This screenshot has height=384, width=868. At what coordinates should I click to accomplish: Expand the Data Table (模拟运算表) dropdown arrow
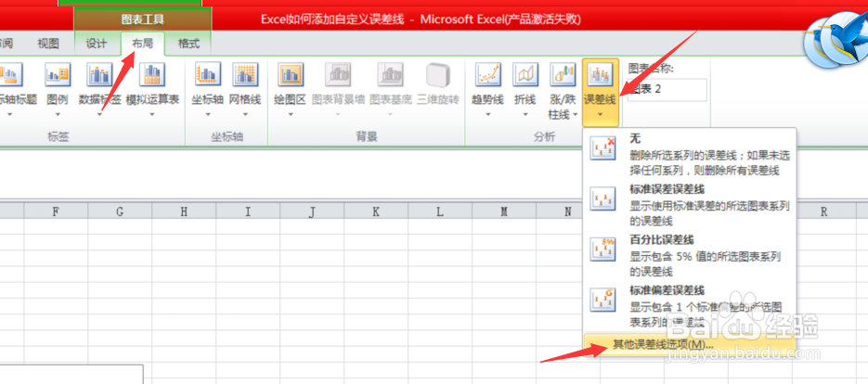pyautogui.click(x=152, y=115)
